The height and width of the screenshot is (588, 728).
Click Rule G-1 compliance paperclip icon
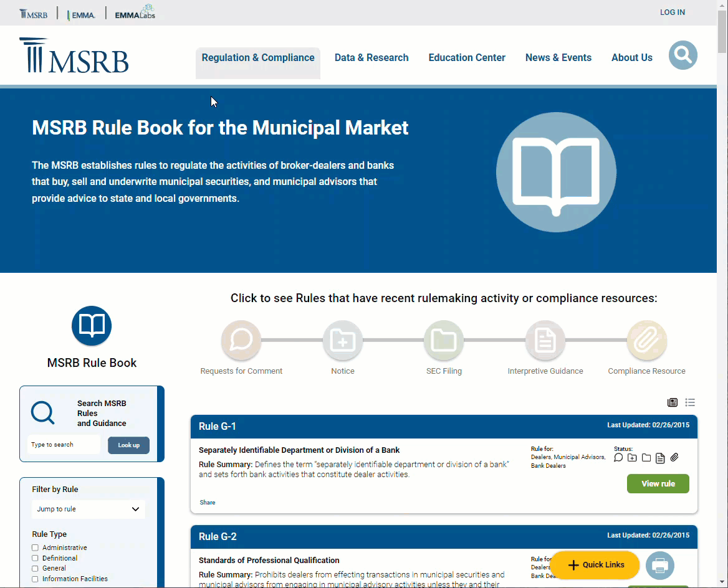click(674, 458)
